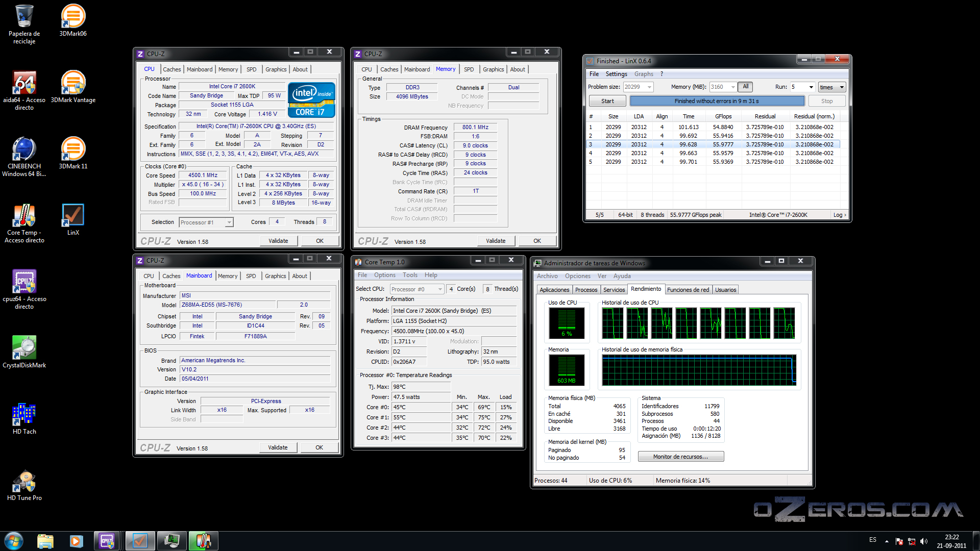Open the Core Temp desktop shortcut
The width and height of the screenshot is (980, 551).
(x=24, y=223)
